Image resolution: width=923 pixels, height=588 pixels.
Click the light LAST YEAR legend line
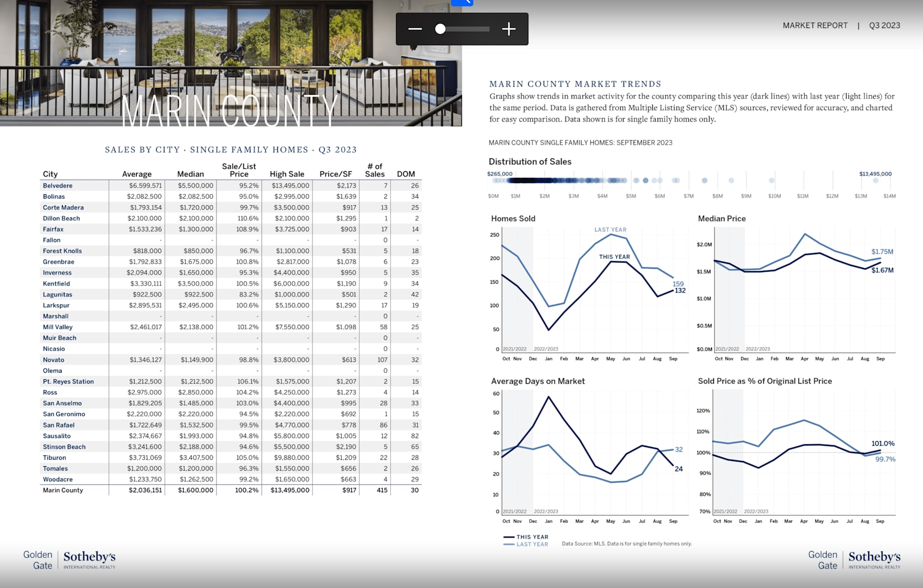[x=509, y=544]
